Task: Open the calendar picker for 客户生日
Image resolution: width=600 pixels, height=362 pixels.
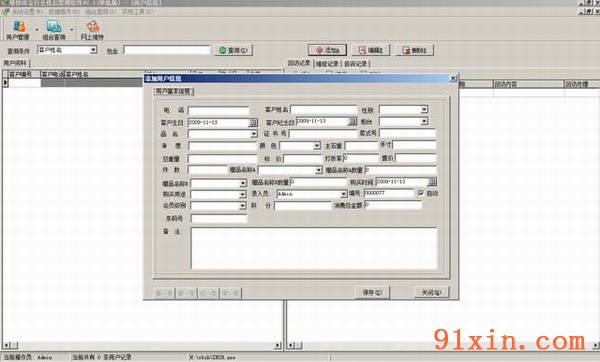Action: point(253,123)
